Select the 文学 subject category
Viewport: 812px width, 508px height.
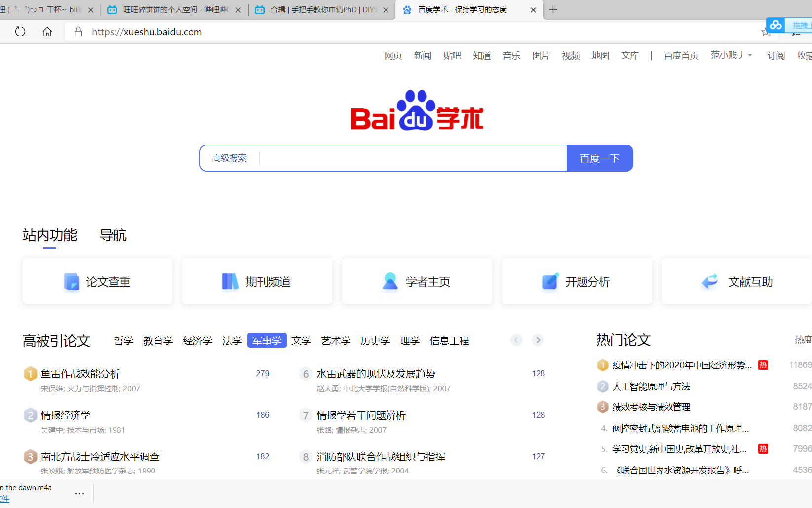[301, 340]
